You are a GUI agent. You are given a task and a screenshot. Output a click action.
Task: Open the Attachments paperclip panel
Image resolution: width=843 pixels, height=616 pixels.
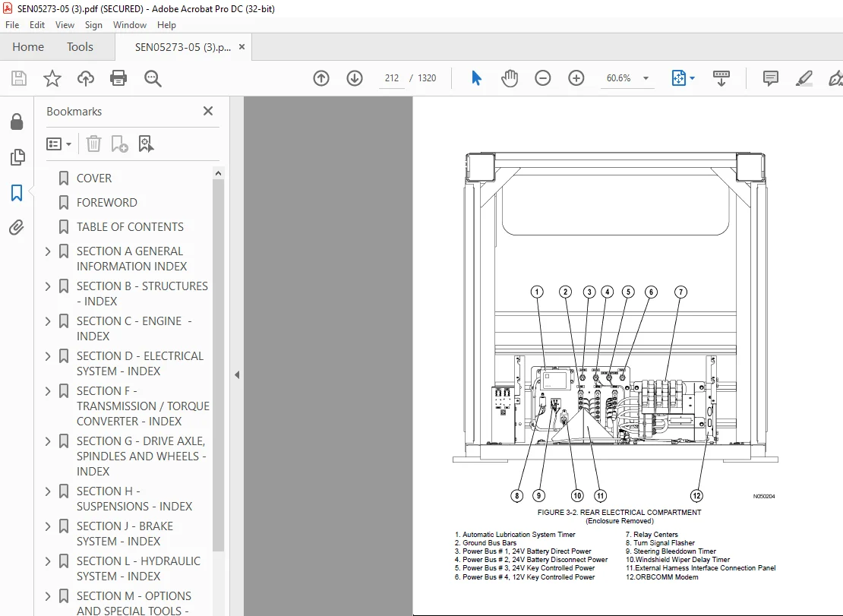pyautogui.click(x=17, y=228)
